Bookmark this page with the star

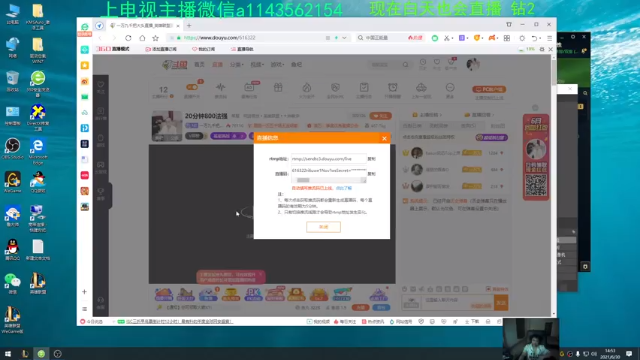tap(156, 38)
